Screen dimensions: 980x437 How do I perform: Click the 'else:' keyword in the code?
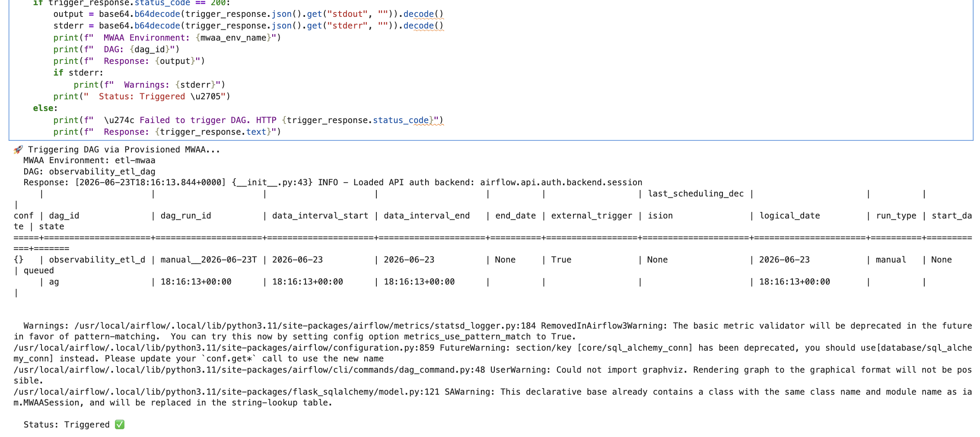coord(45,108)
